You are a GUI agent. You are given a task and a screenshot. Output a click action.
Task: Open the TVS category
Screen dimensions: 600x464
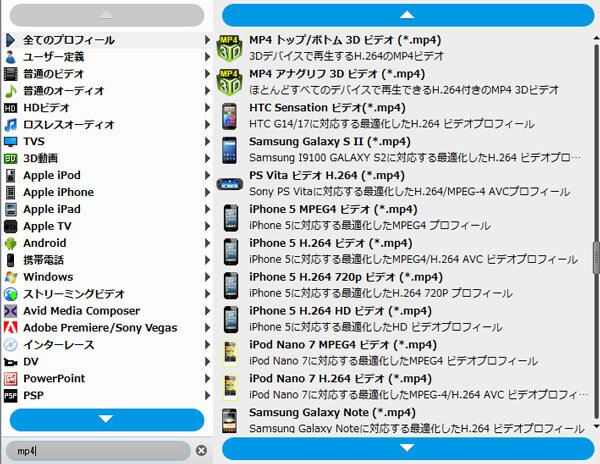click(107, 142)
